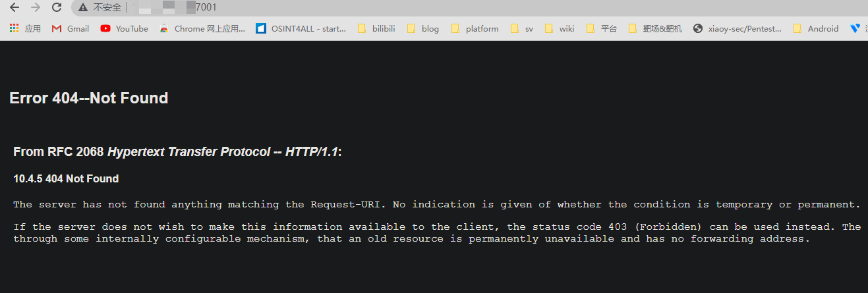Image resolution: width=868 pixels, height=293 pixels.
Task: Click the forward navigation arrow
Action: [36, 7]
